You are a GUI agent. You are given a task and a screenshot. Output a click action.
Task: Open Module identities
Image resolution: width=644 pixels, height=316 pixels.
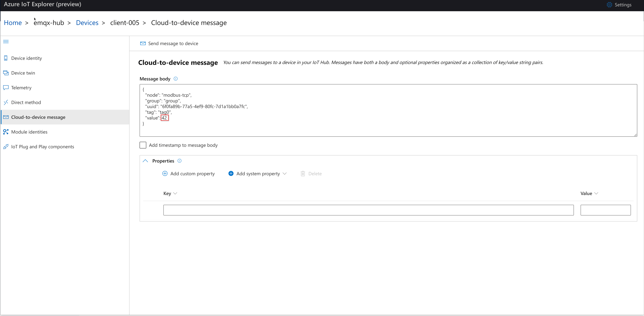pos(29,132)
